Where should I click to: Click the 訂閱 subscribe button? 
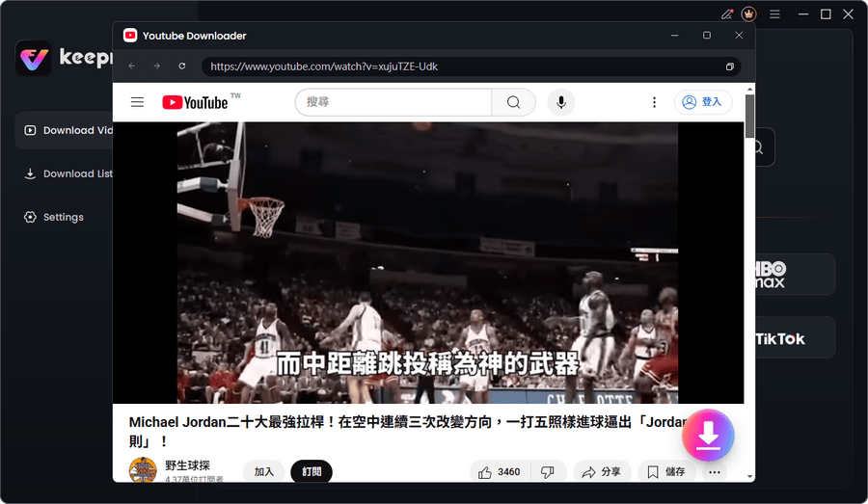[312, 471]
